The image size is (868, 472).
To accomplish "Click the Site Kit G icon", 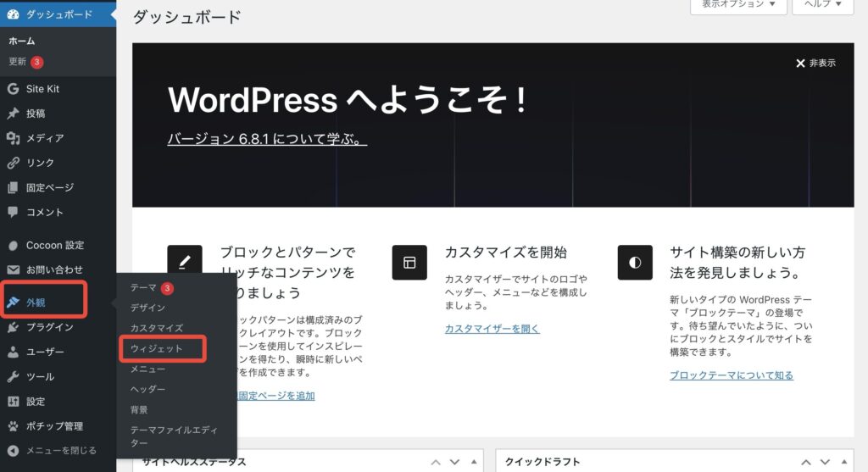I will pos(13,88).
